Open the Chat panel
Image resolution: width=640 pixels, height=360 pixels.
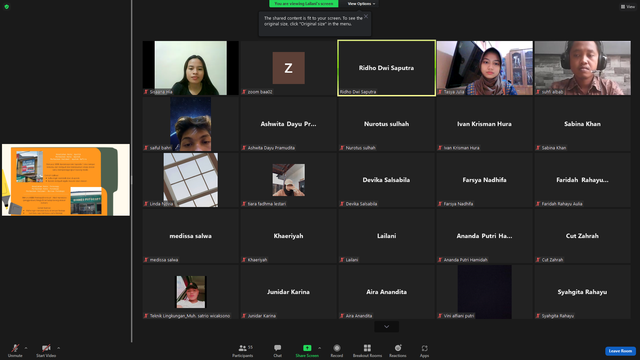tap(278, 350)
